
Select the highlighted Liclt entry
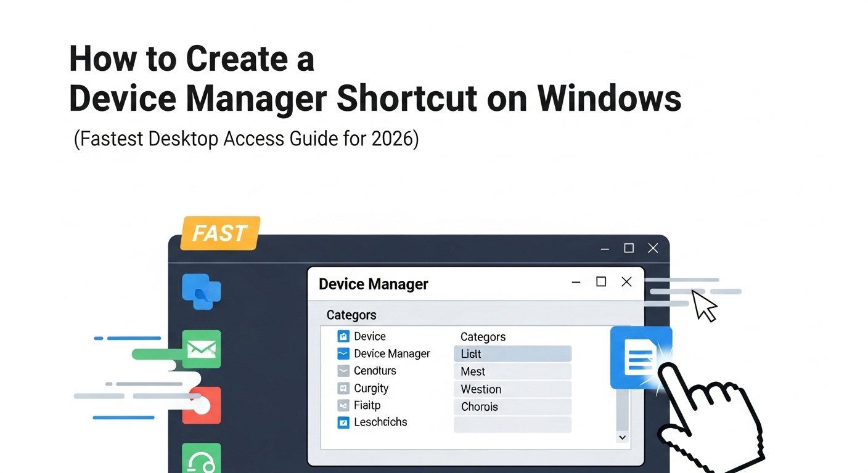(x=512, y=354)
